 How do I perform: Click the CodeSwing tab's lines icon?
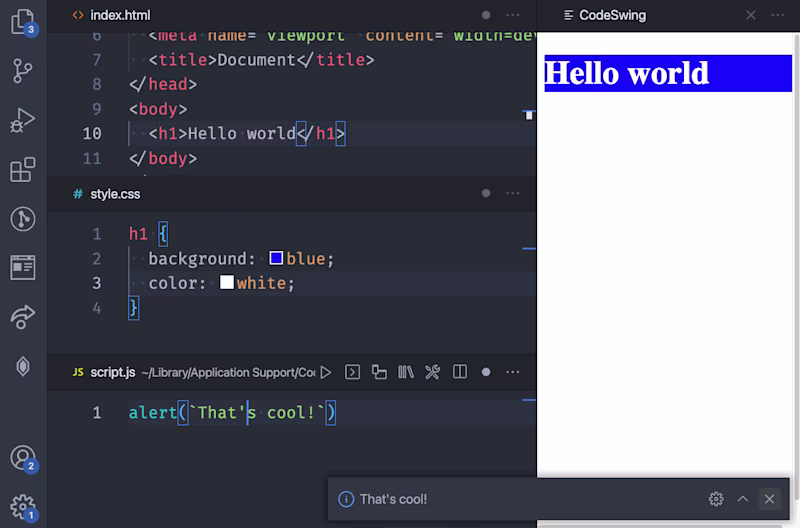point(568,15)
